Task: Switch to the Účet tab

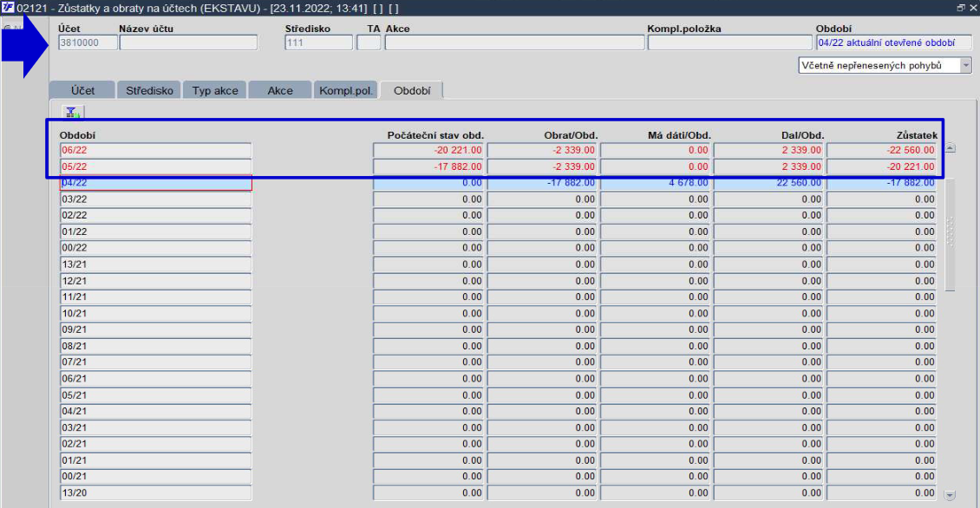Action: tap(82, 90)
